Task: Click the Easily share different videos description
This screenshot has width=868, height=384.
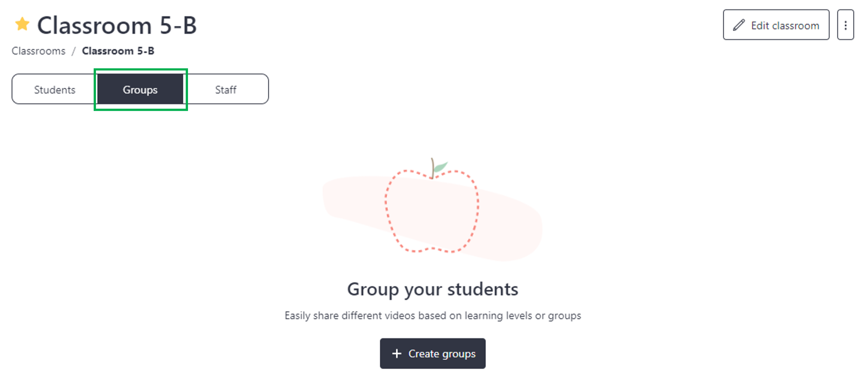Action: click(433, 316)
